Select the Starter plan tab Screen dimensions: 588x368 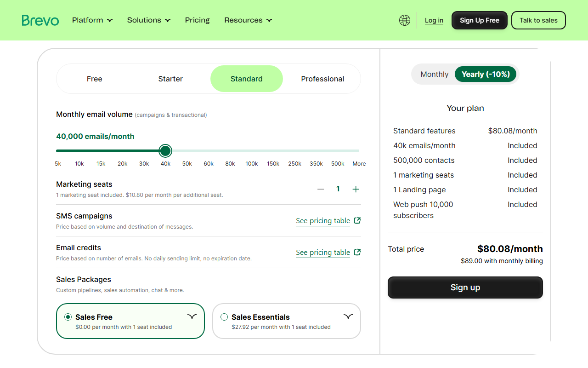click(x=170, y=79)
